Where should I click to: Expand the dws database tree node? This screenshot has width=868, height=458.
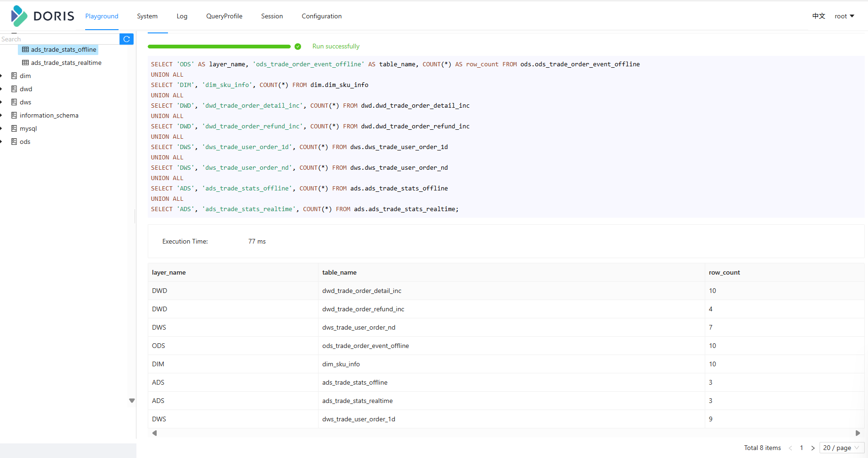[x=1, y=102]
